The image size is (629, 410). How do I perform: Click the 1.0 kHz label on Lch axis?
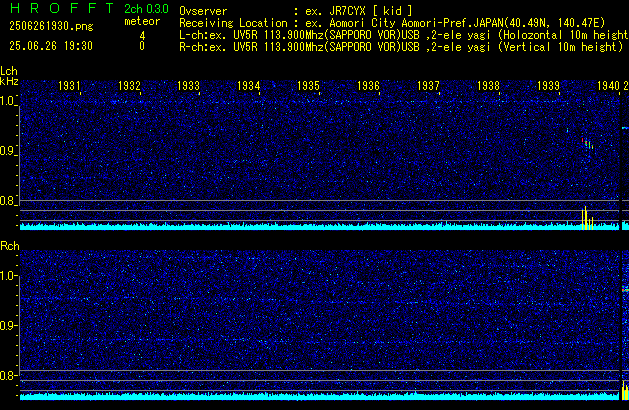(x=8, y=101)
